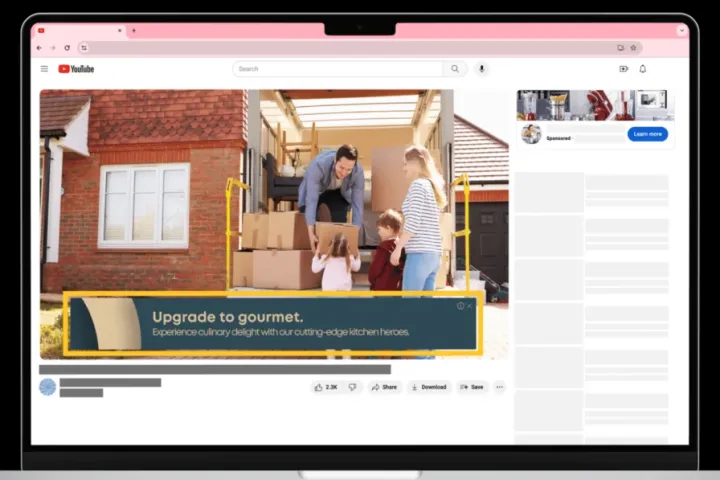Select the YouTube tab in browser
Image resolution: width=720 pixels, height=480 pixels.
[x=80, y=31]
